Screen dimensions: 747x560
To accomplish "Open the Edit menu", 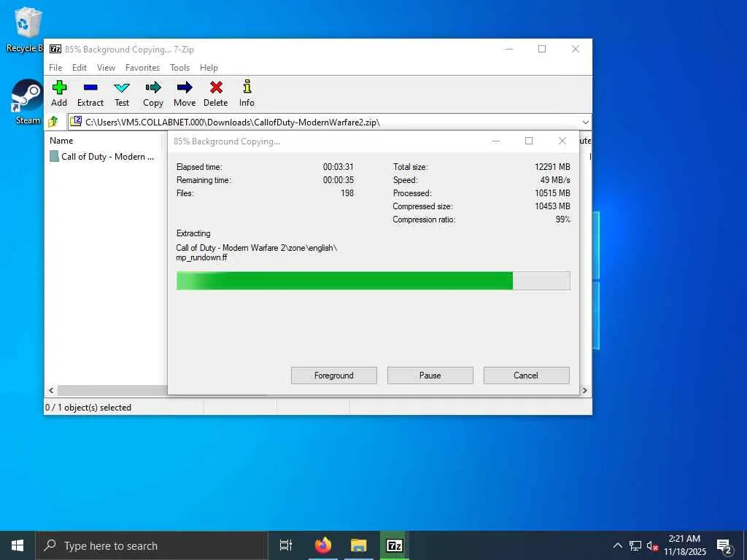I will [80, 68].
